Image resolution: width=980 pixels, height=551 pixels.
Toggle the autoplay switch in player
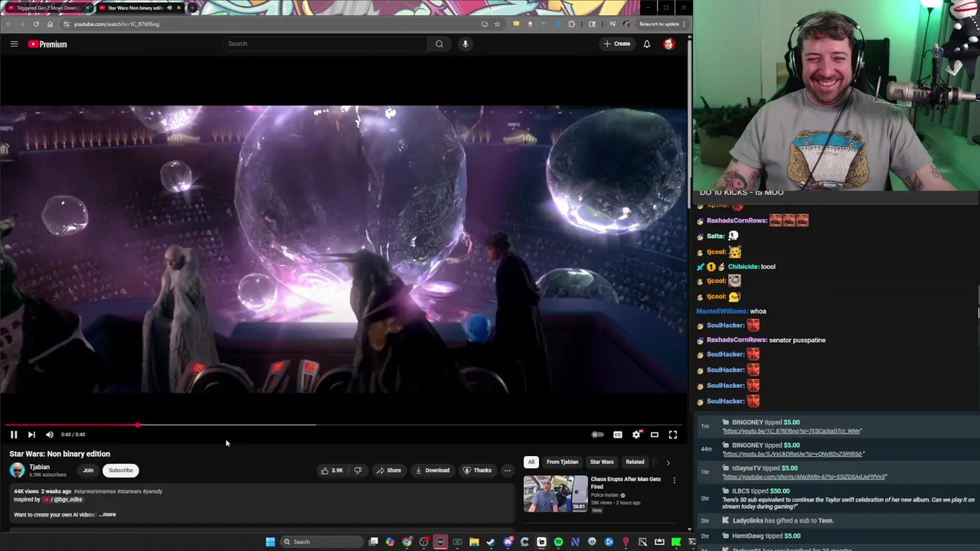click(x=597, y=435)
